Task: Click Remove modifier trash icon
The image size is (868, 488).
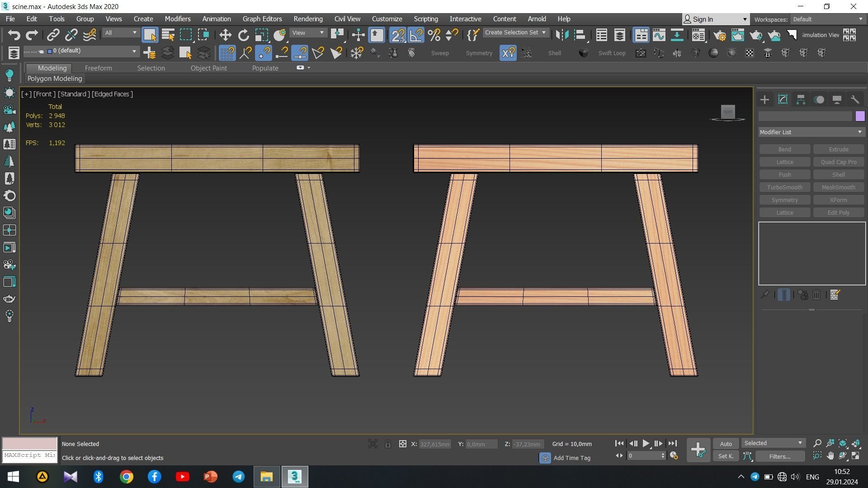Action: (816, 295)
